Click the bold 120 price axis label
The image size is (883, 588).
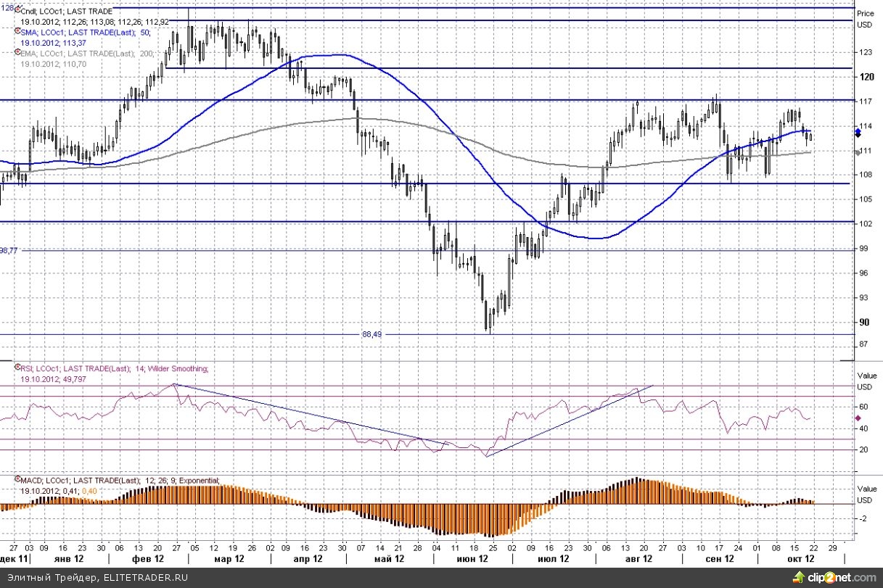pyautogui.click(x=865, y=77)
